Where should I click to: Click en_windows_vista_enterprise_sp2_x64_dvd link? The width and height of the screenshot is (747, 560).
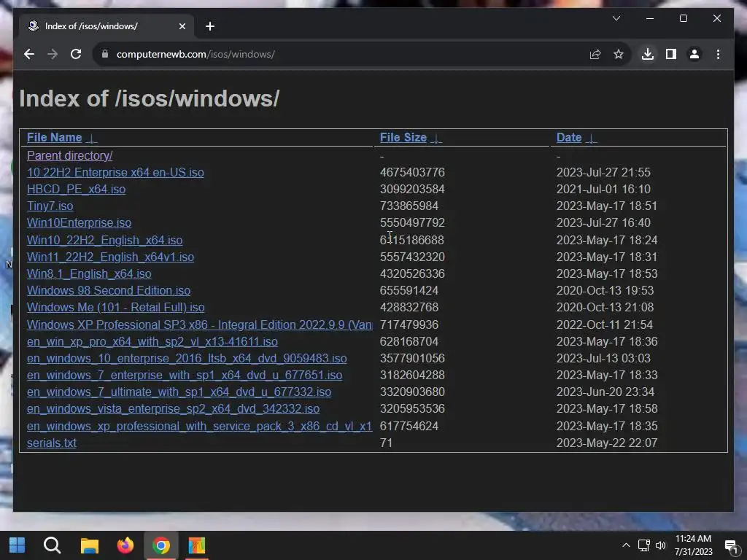[173, 408]
